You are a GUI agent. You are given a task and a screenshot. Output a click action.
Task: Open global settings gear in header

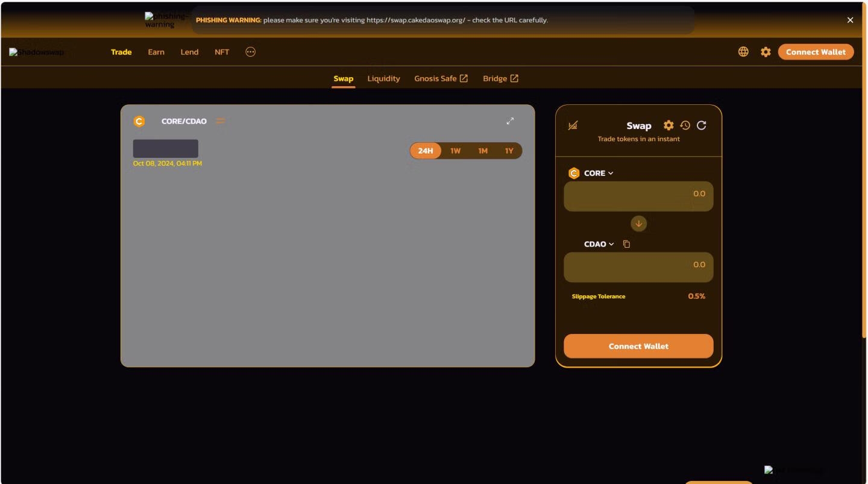click(x=766, y=52)
